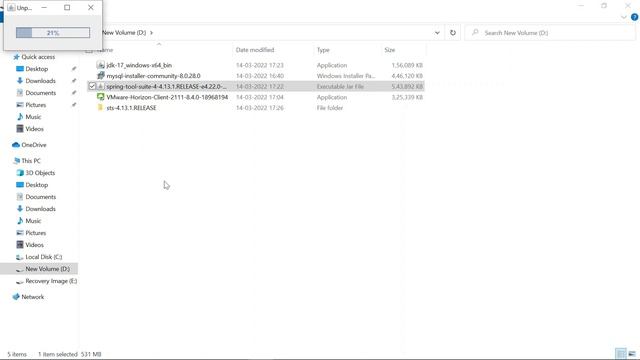Click Executable Jar File type cell
Image resolution: width=640 pixels, height=360 pixels.
click(340, 87)
